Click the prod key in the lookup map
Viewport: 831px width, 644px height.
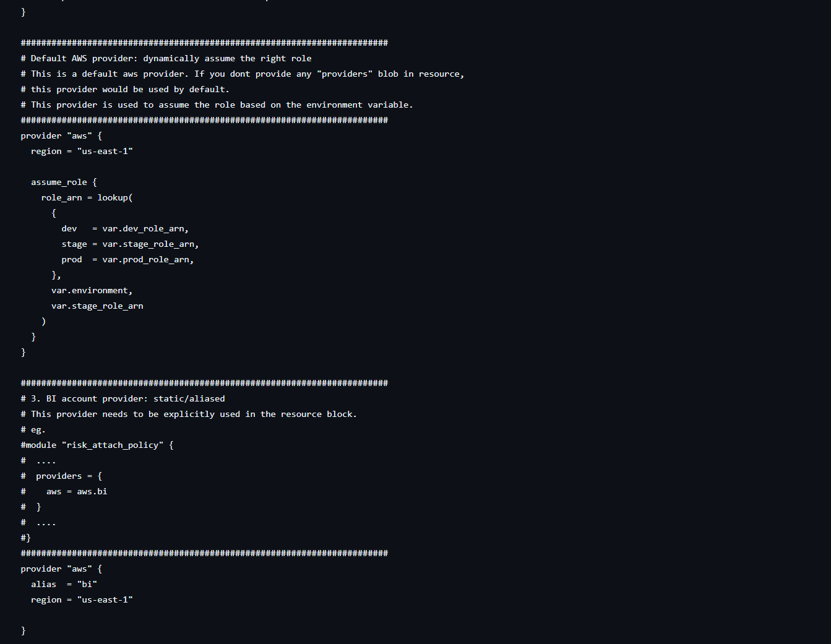click(x=72, y=260)
